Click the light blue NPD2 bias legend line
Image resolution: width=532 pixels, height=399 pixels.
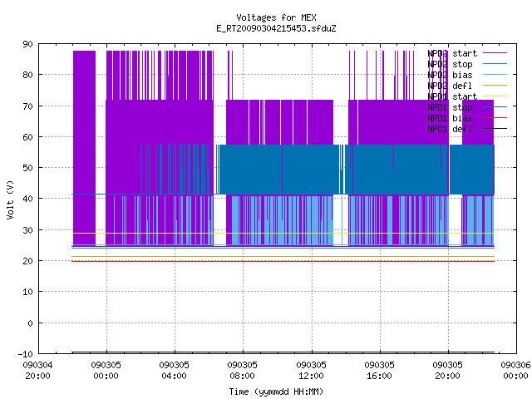pos(495,74)
